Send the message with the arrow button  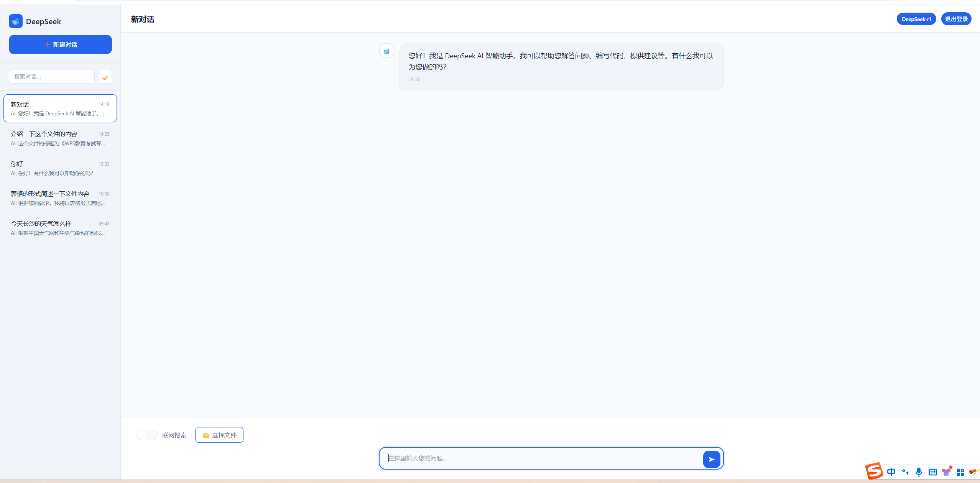point(711,459)
